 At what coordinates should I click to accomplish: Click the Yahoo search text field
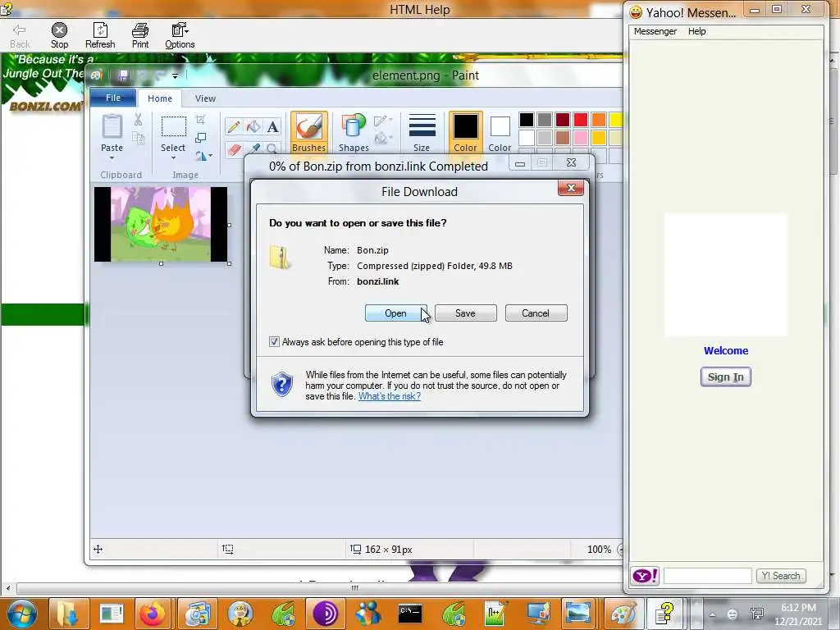click(x=707, y=576)
